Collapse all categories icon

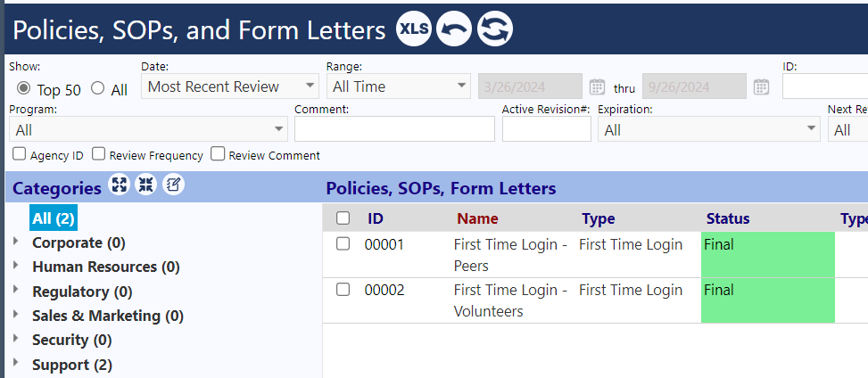146,185
